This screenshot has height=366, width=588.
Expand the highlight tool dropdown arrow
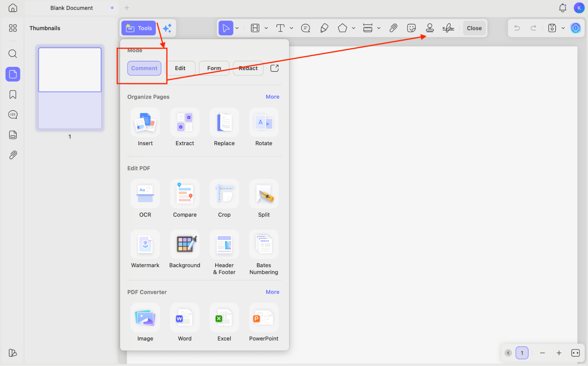click(266, 28)
